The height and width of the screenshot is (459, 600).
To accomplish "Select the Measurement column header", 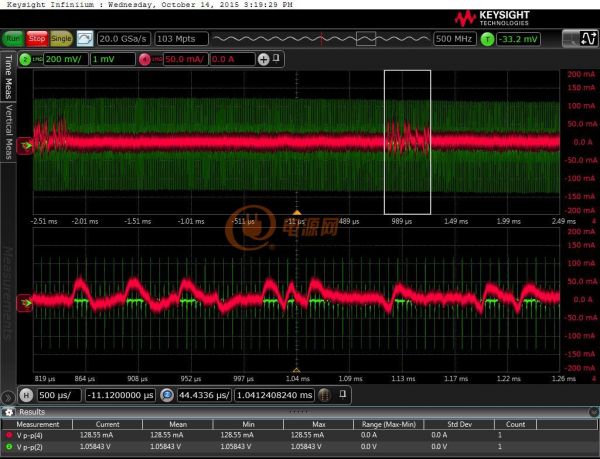I will pos(38,424).
